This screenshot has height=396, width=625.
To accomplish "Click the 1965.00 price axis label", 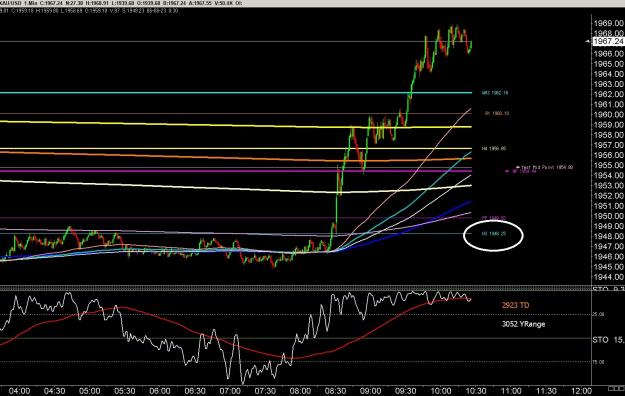I will [x=609, y=64].
